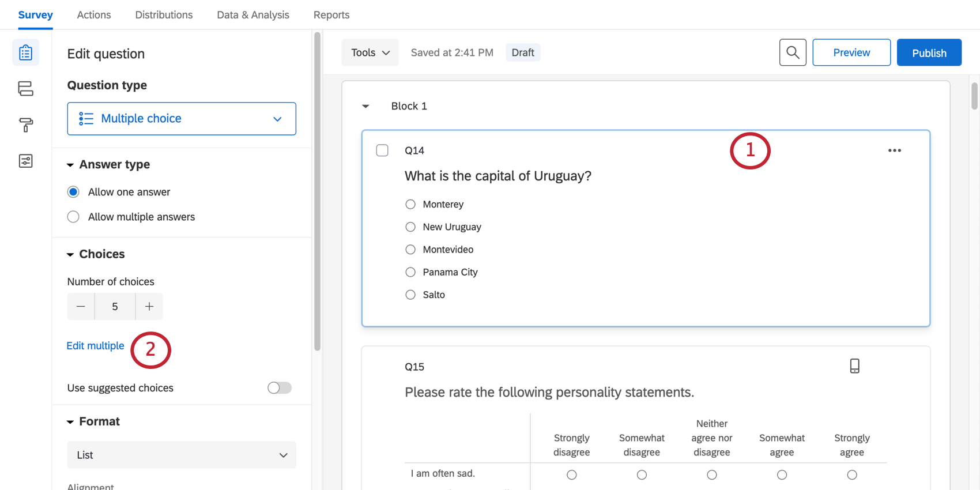Image resolution: width=980 pixels, height=490 pixels.
Task: Open the Multiple choice question type dropdown
Action: click(x=182, y=119)
